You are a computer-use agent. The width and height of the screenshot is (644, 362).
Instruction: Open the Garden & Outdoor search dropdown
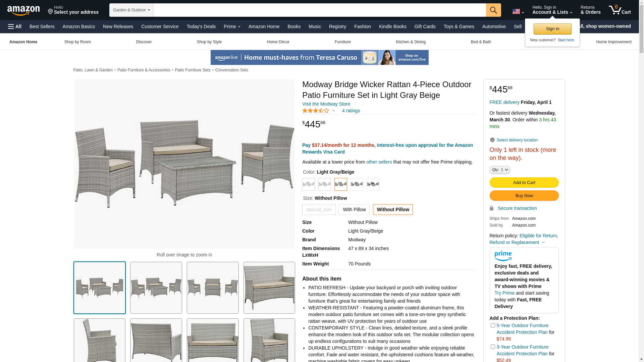click(131, 10)
